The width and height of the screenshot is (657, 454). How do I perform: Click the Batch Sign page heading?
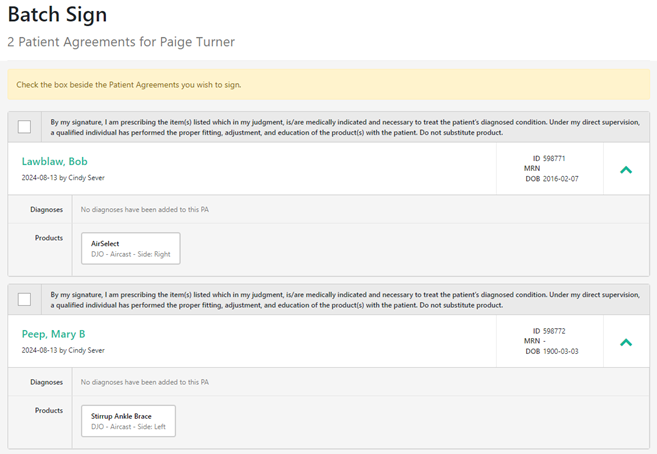[x=57, y=15]
